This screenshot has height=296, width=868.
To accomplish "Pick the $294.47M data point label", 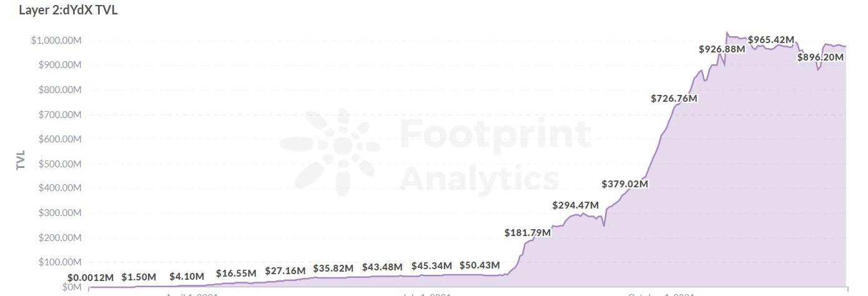I will click(575, 205).
